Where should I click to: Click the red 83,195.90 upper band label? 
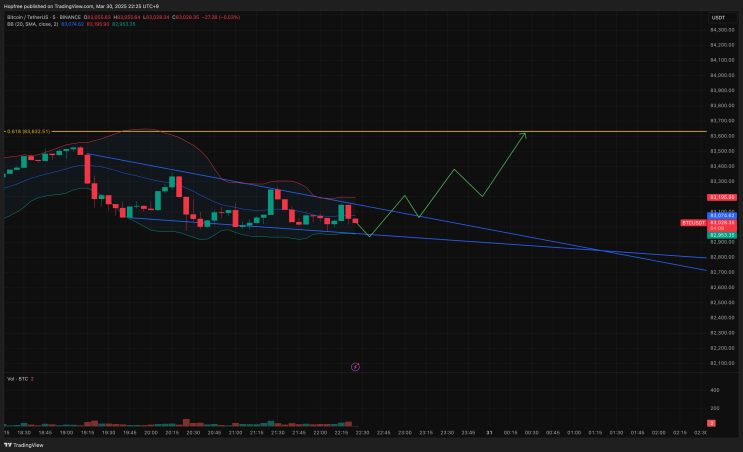(x=722, y=197)
